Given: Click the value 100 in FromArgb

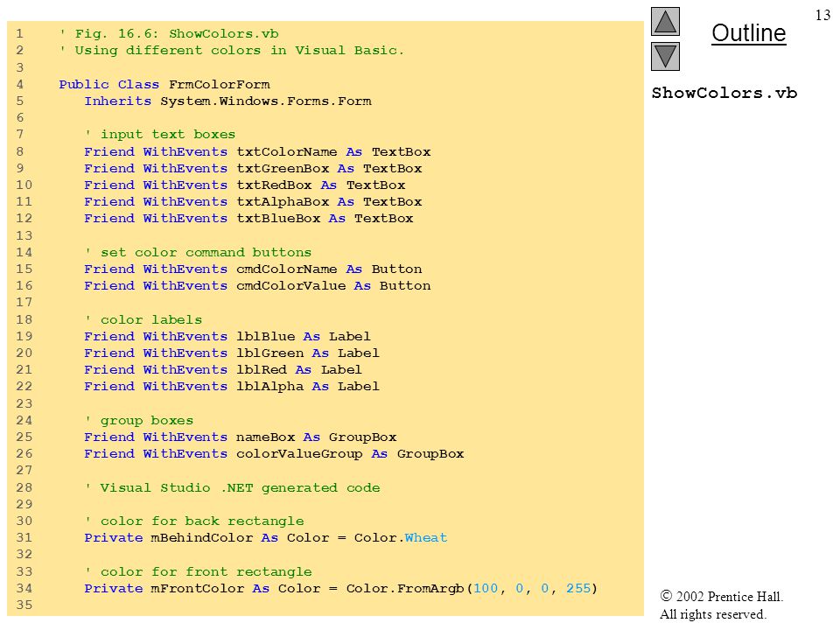Looking at the screenshot, I should [x=486, y=588].
